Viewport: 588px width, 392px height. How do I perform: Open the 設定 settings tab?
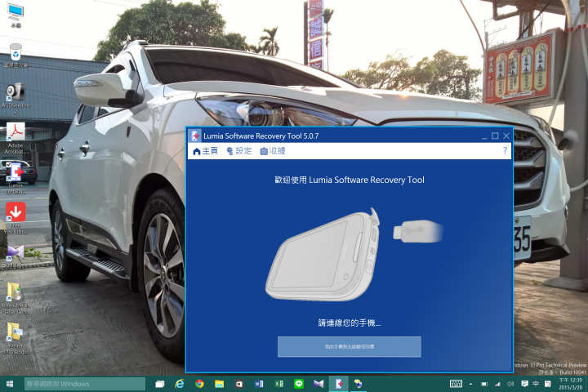[238, 151]
